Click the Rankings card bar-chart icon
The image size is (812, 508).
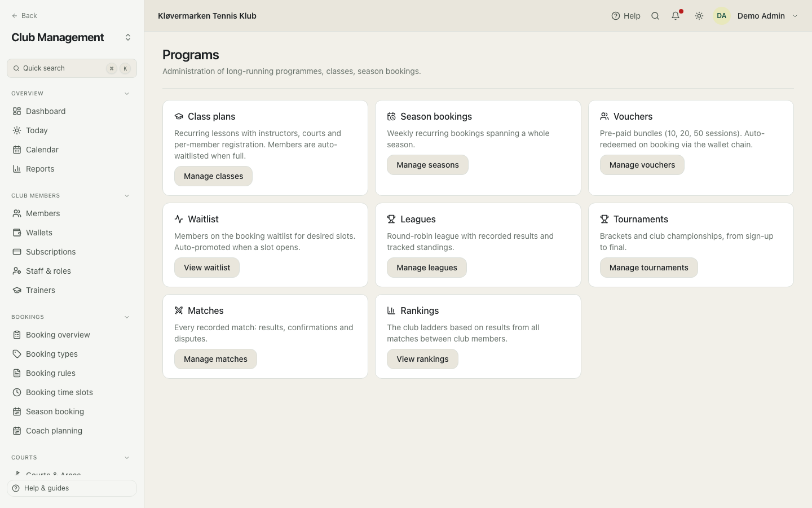click(x=391, y=310)
